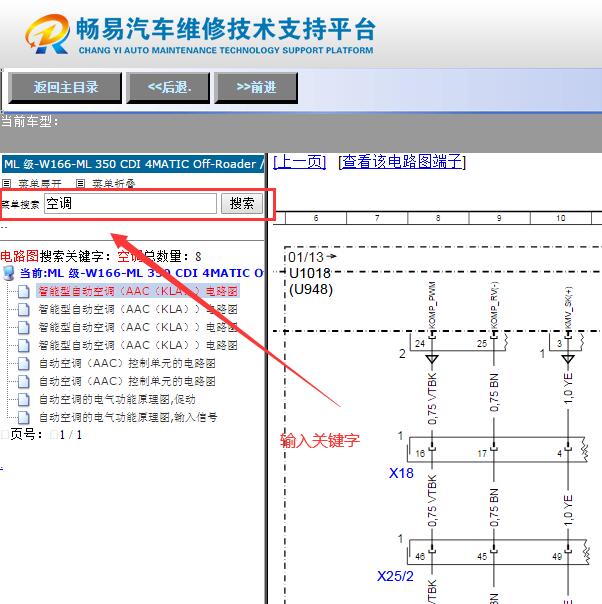The image size is (602, 604).
Task: Go forward with the >>前进 button
Action: coord(256,88)
